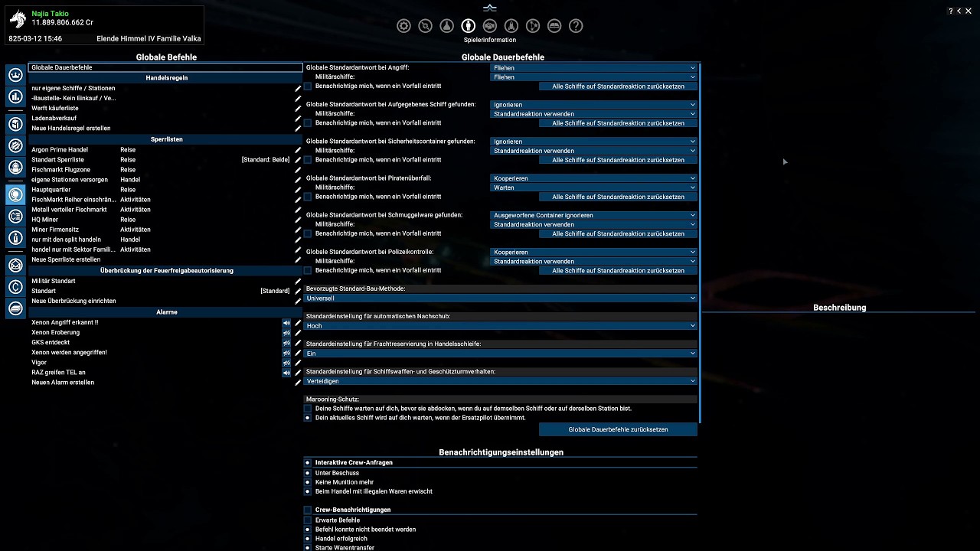Open the Piratenüberfall 'Kooperieren' dropdown
Screen dimensions: 980x551
(593, 178)
